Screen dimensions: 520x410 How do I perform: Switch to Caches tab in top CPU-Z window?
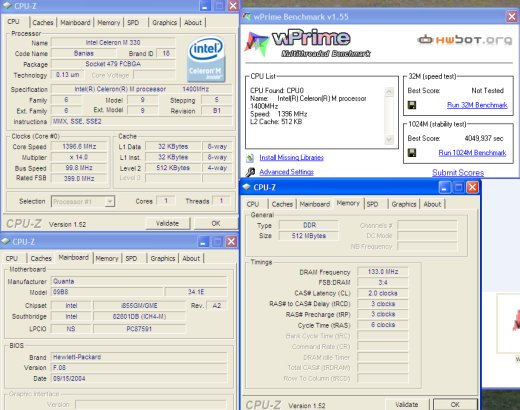(x=43, y=23)
